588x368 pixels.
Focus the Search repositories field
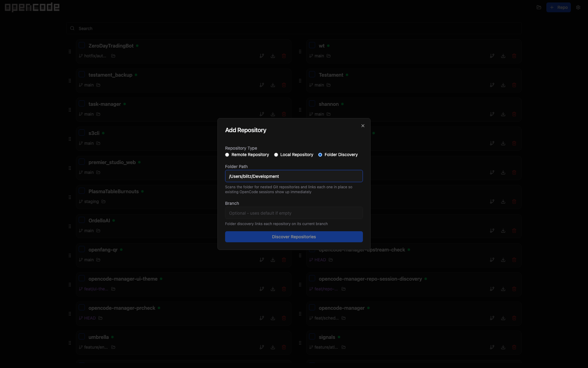[294, 29]
